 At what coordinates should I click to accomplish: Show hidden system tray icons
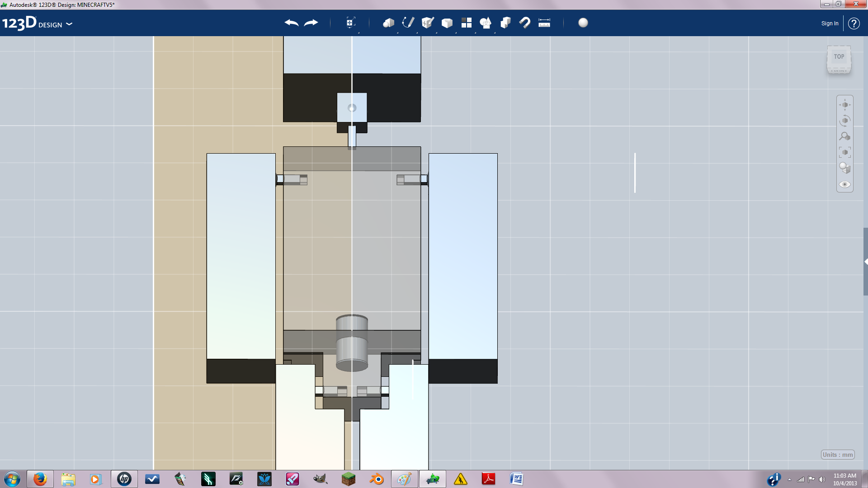click(x=789, y=479)
